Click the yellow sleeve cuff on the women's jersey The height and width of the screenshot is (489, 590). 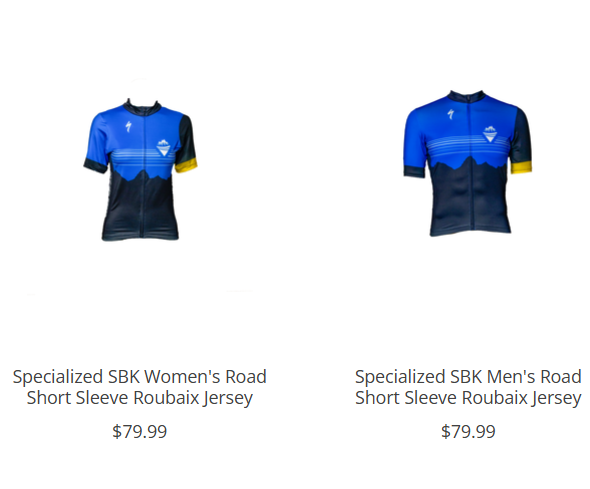(186, 165)
